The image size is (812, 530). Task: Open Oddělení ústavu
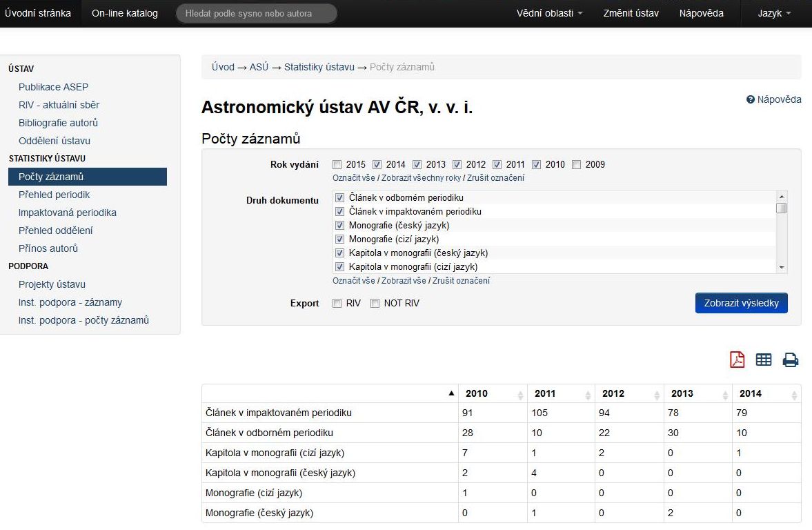coord(55,141)
